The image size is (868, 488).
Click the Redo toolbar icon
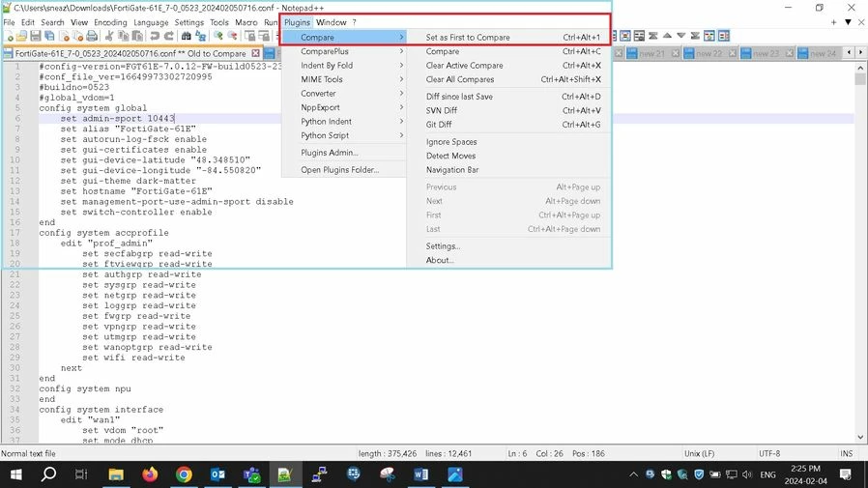[169, 37]
